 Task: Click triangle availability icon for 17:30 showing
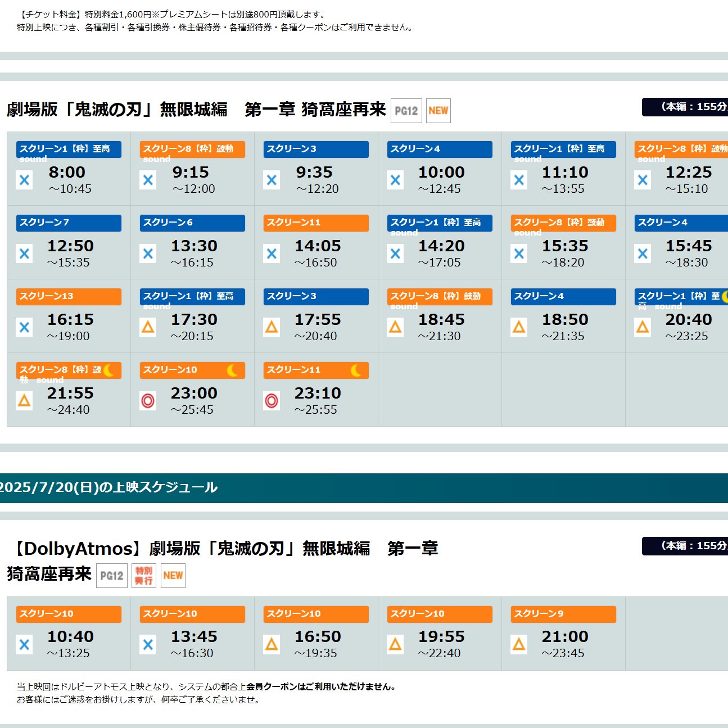tap(148, 328)
